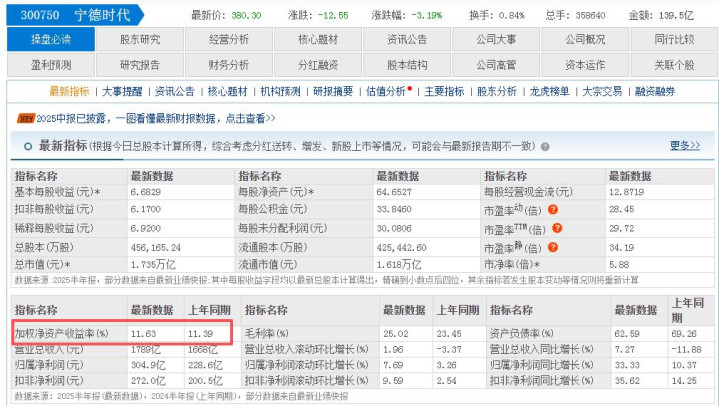The width and height of the screenshot is (719, 406).
Task: Open the 分红融资 tab
Action: [318, 65]
